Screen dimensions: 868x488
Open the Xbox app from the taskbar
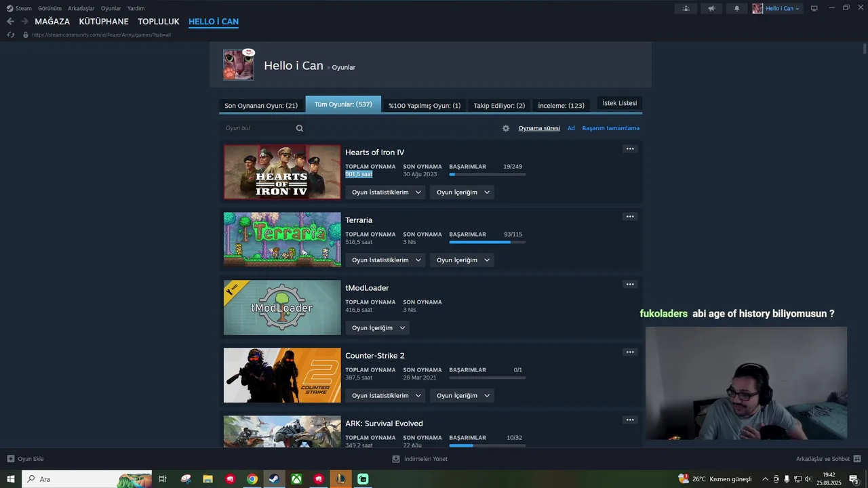point(296,479)
